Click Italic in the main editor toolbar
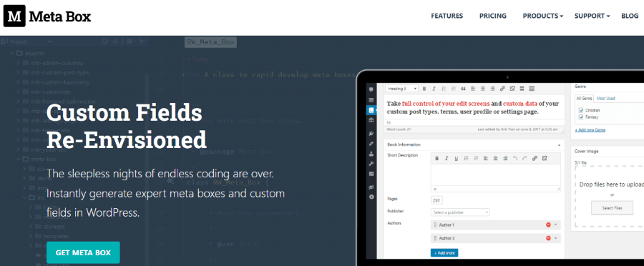 click(434, 89)
